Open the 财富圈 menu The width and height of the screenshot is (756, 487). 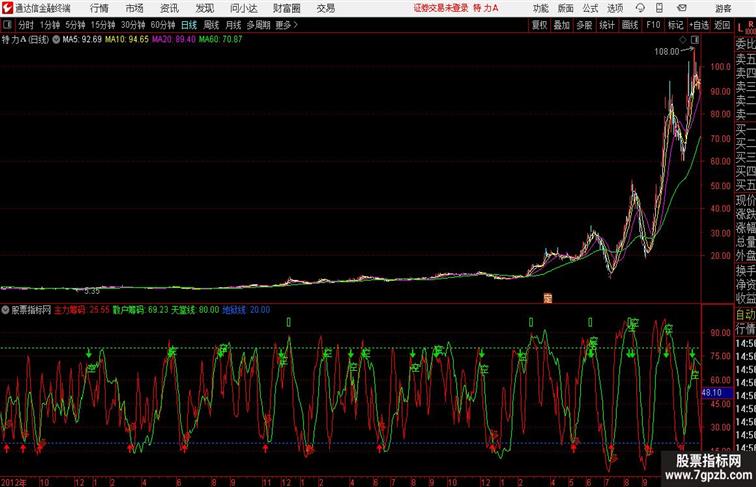point(286,8)
